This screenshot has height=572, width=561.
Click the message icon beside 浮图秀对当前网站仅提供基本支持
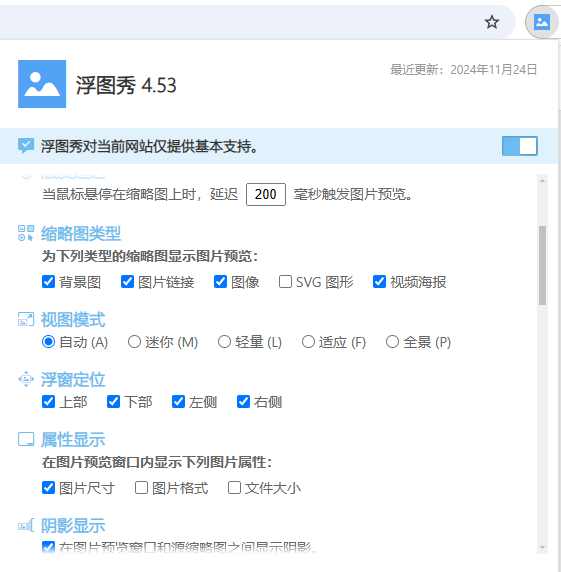pos(26,146)
